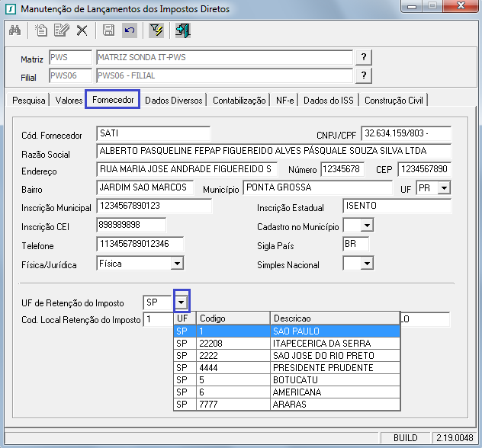Open the Simples Nacional dropdown

pos(367,264)
